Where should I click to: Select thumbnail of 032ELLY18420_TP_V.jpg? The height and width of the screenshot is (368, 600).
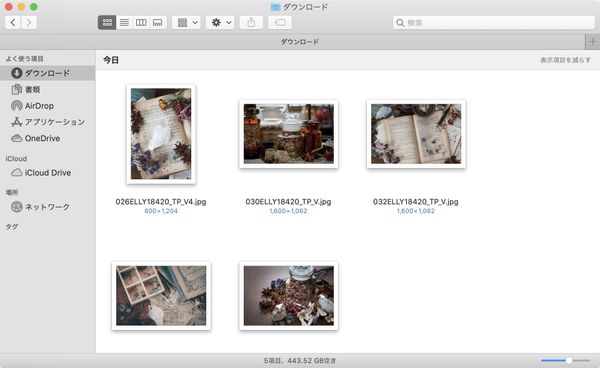pyautogui.click(x=416, y=134)
